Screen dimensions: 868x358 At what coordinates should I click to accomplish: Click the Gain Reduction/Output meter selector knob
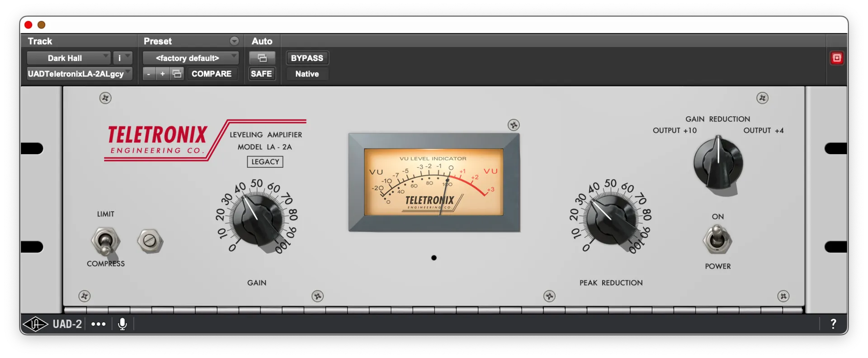(718, 163)
